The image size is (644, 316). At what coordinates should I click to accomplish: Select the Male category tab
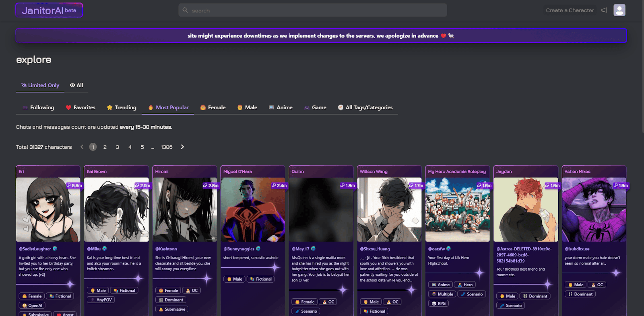(x=247, y=107)
